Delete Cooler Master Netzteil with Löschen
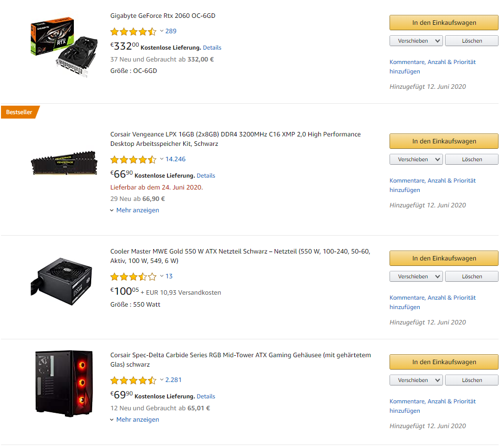 point(471,276)
